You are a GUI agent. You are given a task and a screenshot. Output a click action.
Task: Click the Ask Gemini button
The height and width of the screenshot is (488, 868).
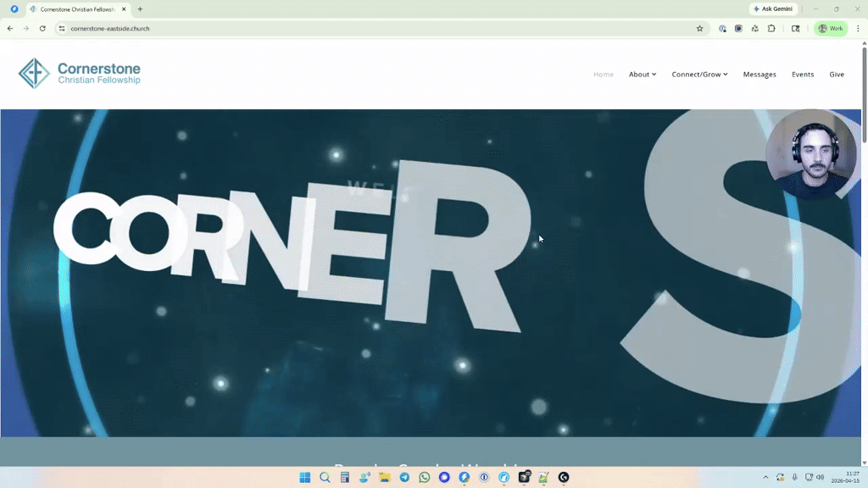coord(773,8)
